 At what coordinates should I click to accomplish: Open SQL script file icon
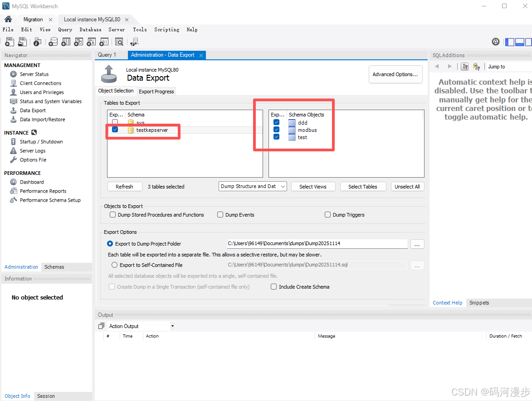point(22,42)
